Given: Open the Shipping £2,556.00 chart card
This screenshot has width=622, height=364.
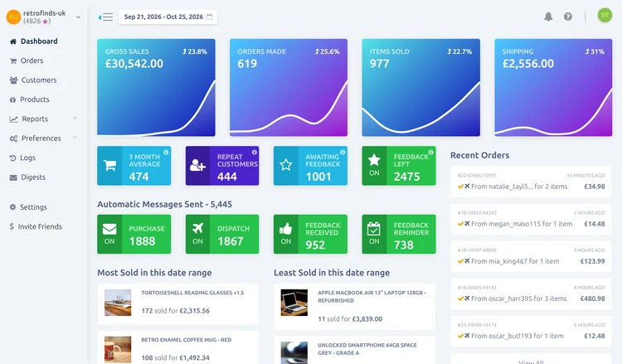Looking at the screenshot, I should (553, 88).
